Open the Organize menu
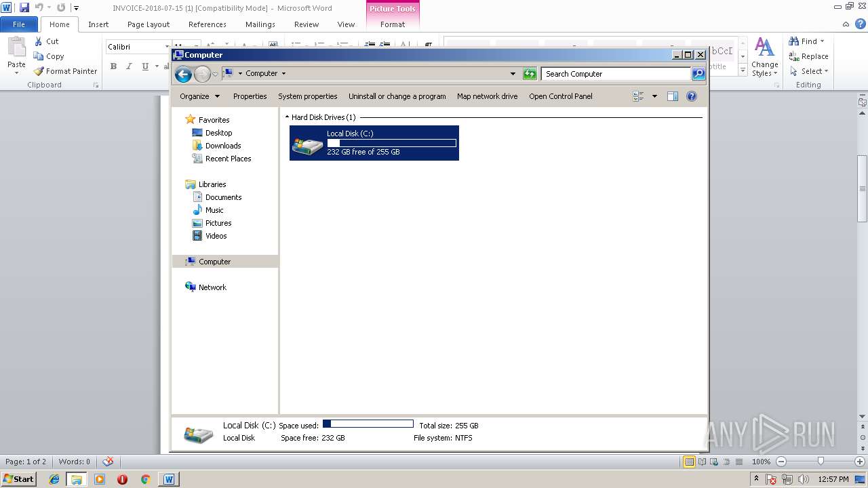The height and width of the screenshot is (488, 868). point(200,96)
